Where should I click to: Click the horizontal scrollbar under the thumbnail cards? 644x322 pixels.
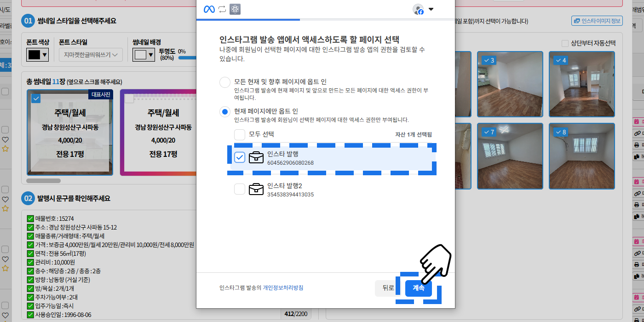coord(44,181)
